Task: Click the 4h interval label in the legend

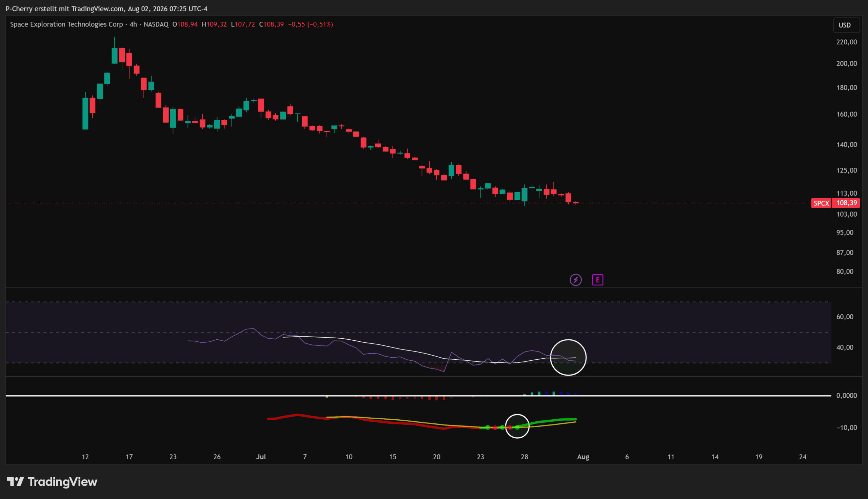Action: click(133, 24)
